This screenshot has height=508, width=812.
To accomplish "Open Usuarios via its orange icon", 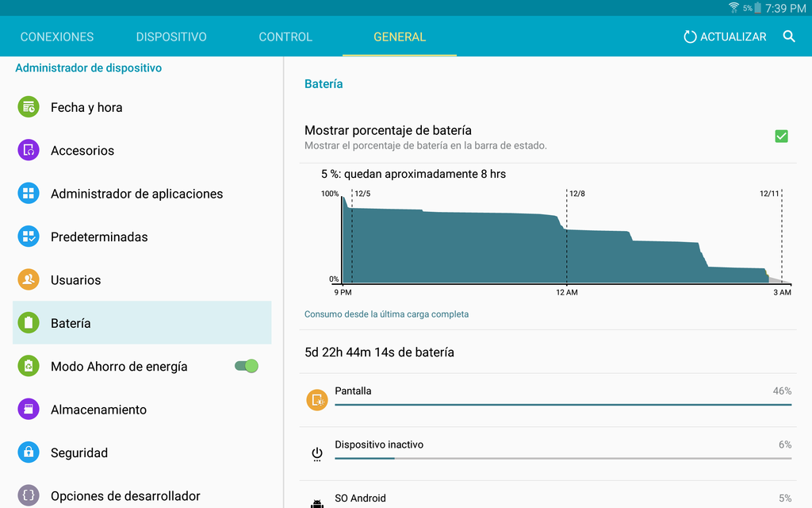I will pos(29,279).
